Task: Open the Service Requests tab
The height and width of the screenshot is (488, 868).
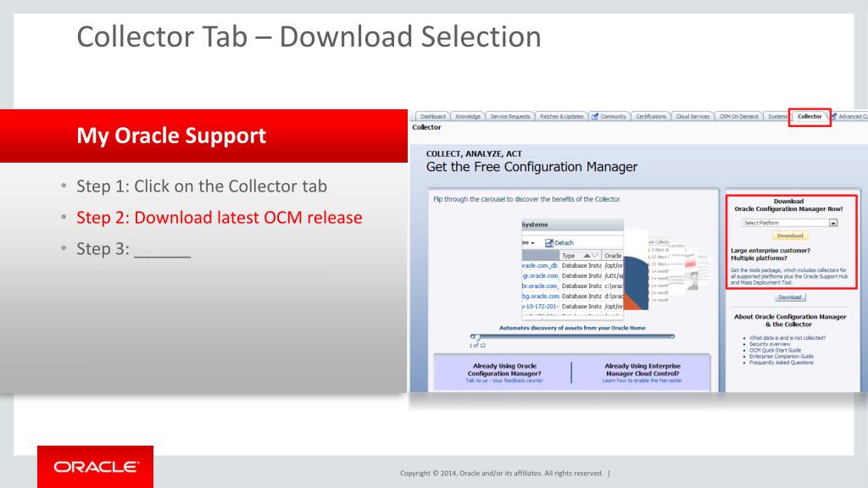Action: (x=509, y=116)
